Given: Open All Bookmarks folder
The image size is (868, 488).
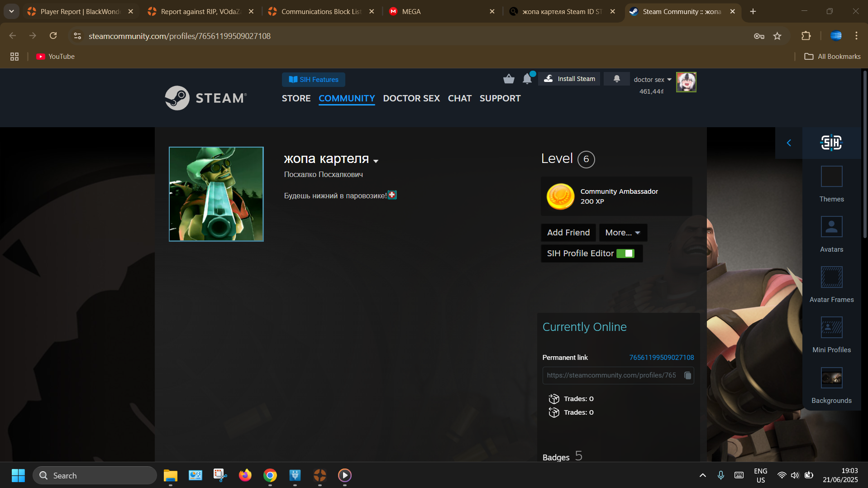Looking at the screenshot, I should (832, 57).
